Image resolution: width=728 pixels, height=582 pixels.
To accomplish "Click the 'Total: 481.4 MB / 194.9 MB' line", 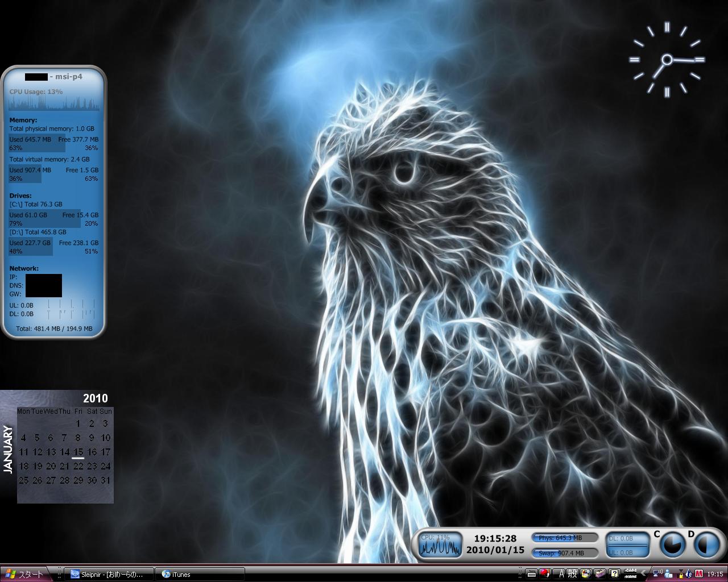I will click(x=54, y=329).
